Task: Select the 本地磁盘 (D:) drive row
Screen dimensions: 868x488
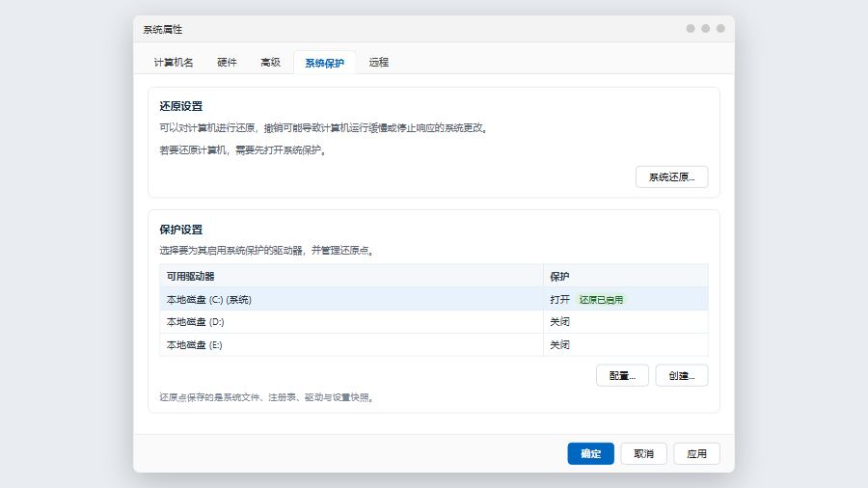Action: tap(434, 322)
